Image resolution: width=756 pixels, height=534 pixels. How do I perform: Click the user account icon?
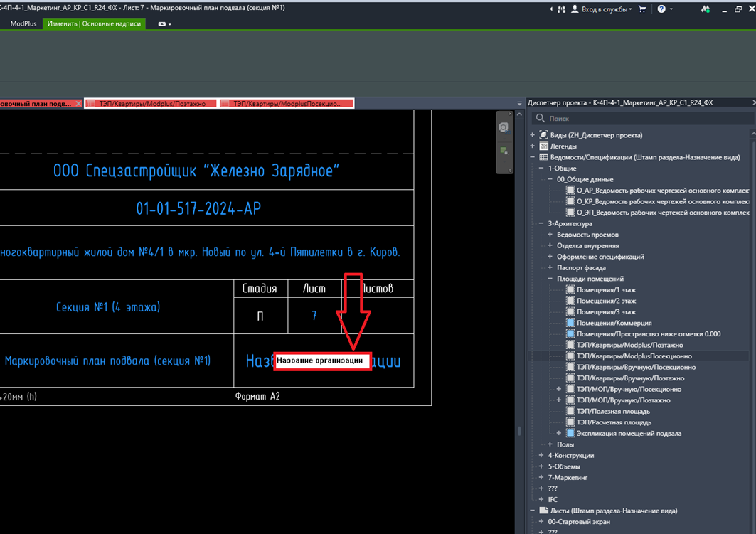575,9
